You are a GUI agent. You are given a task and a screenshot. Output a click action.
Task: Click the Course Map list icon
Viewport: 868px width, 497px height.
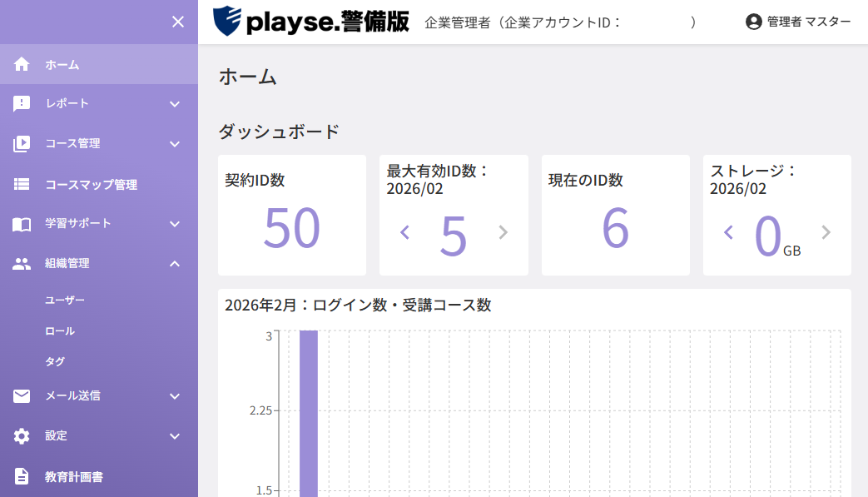[x=22, y=184]
